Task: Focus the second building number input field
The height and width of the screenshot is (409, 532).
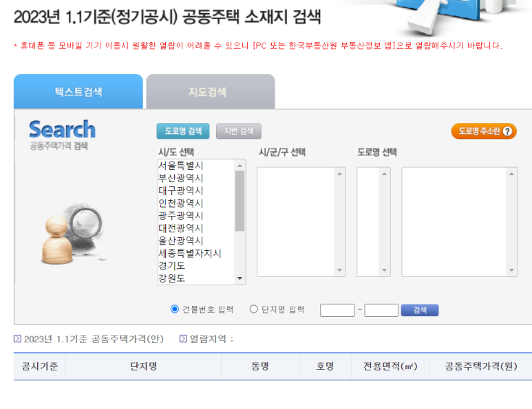Action: point(381,310)
